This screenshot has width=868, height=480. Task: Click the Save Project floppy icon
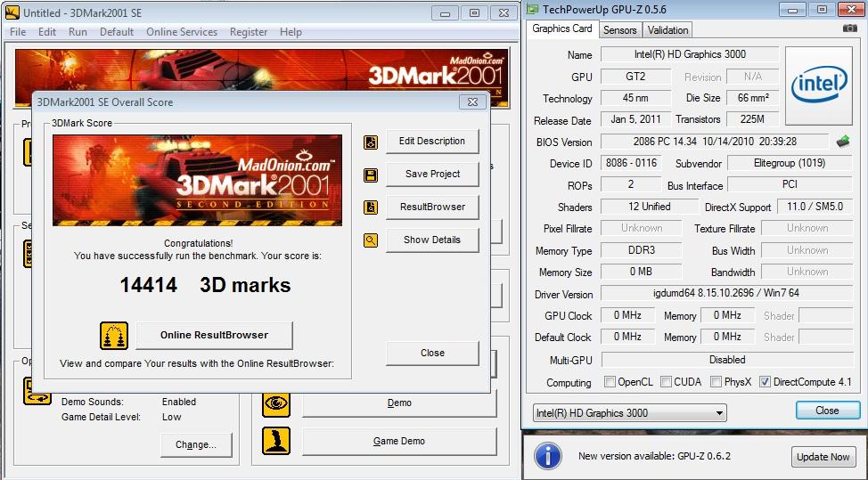pyautogui.click(x=371, y=175)
